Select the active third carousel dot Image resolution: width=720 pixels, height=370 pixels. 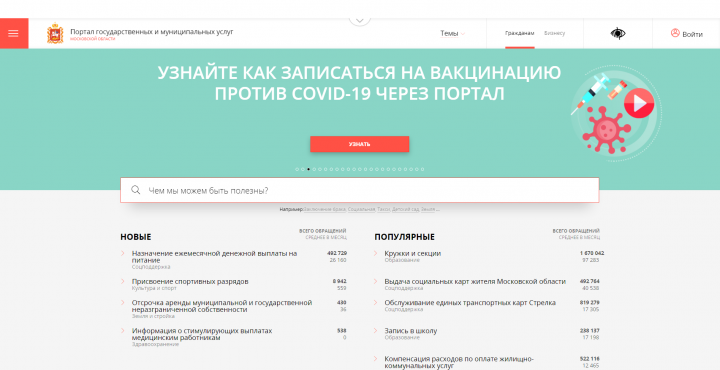coord(309,169)
